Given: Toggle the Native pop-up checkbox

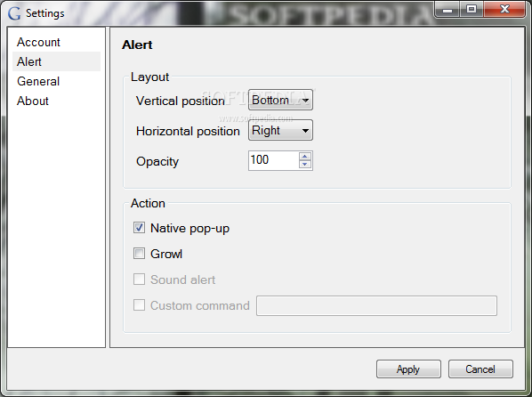Looking at the screenshot, I should tap(139, 228).
